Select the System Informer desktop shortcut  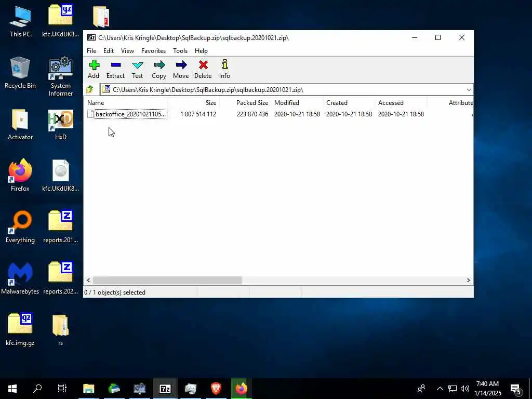(60, 77)
